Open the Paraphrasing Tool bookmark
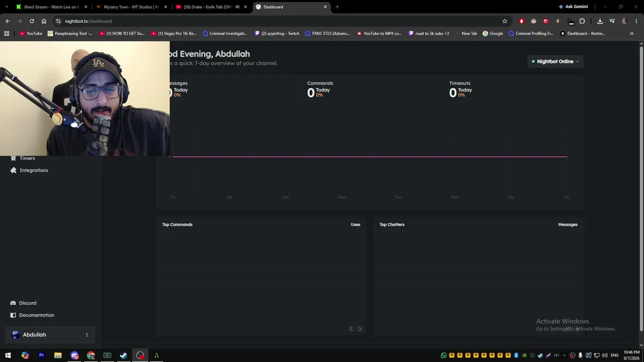 (x=70, y=34)
